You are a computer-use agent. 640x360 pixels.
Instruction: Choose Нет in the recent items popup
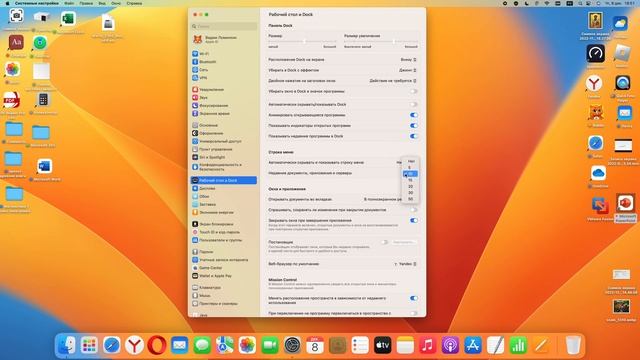pos(410,161)
